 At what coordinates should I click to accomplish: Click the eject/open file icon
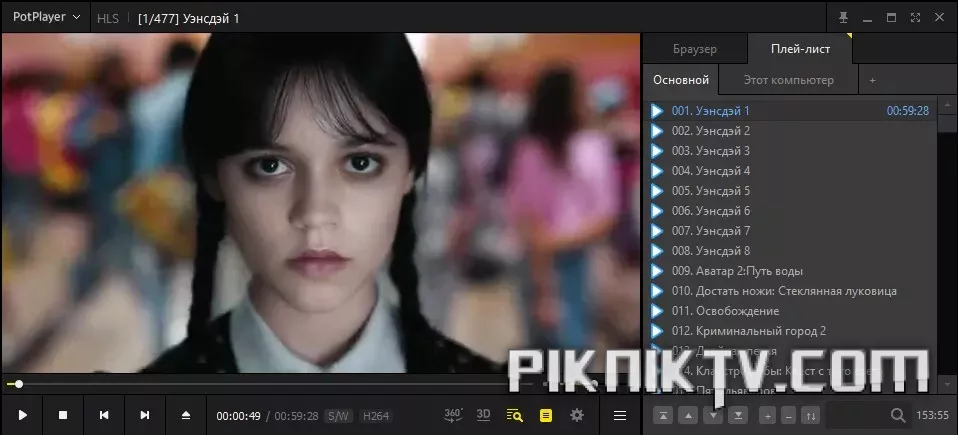tap(186, 415)
